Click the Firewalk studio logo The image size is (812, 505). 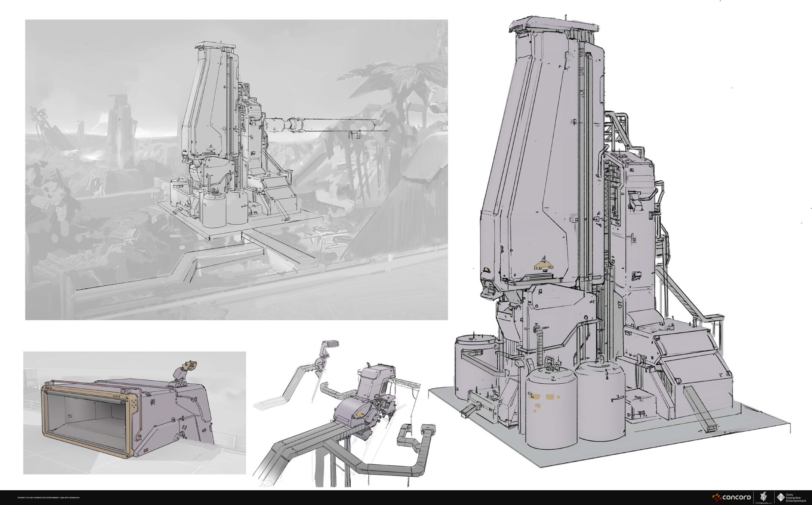click(764, 497)
